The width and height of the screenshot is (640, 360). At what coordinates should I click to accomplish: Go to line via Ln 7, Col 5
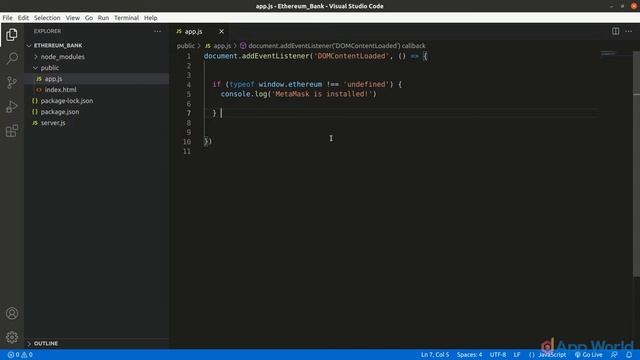(435, 355)
